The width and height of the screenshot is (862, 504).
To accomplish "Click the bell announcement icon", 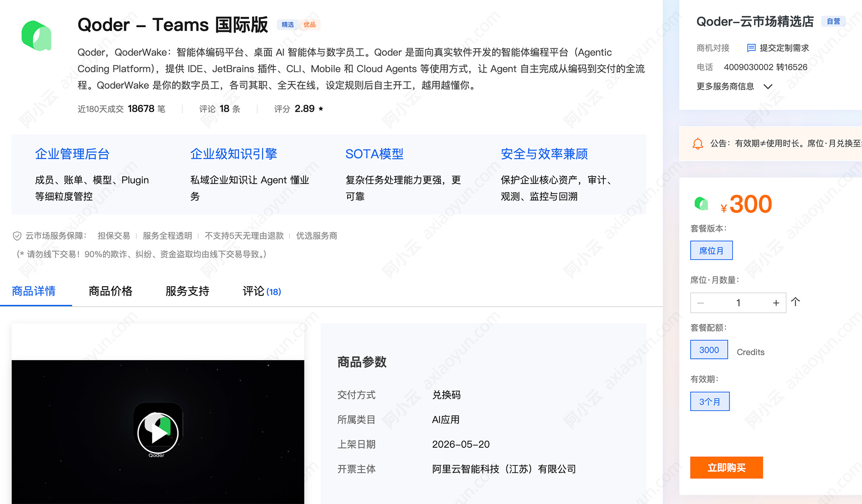I will coord(698,144).
